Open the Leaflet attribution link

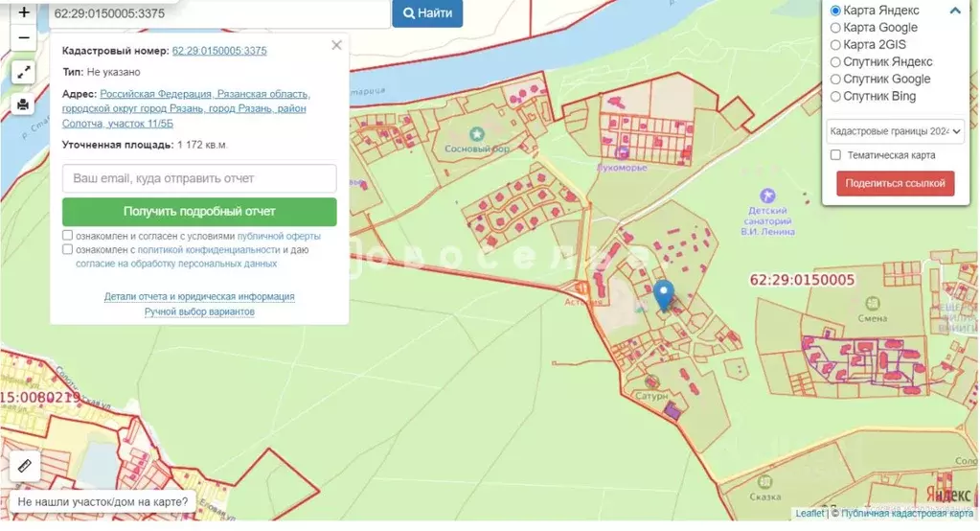809,513
